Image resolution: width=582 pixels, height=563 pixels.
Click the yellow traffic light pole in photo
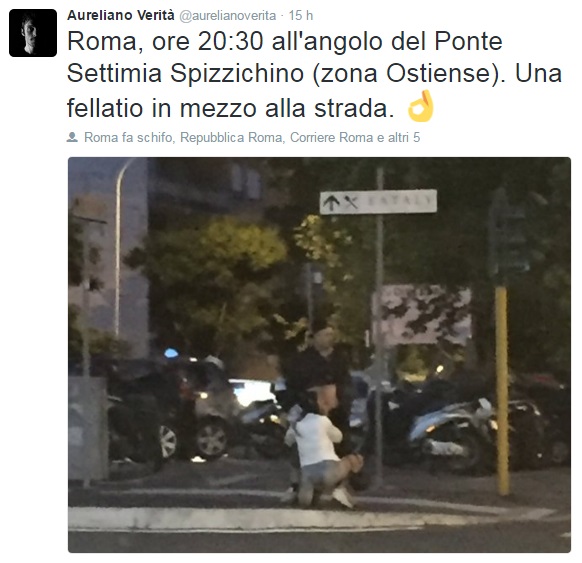tap(501, 390)
